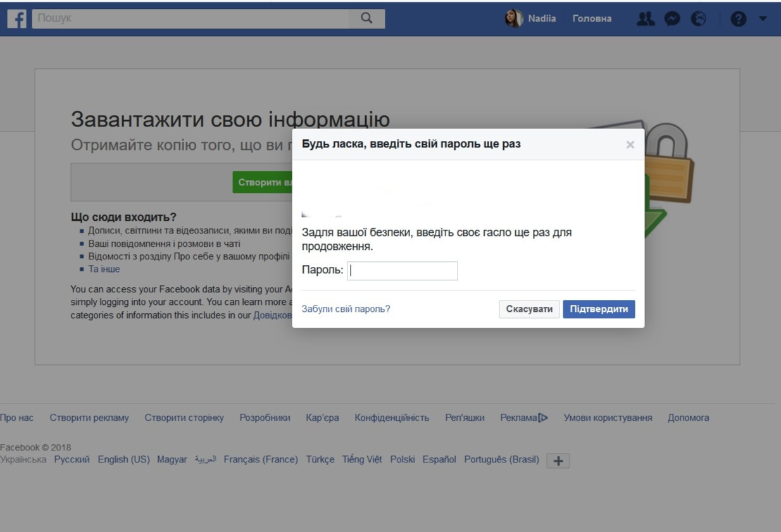Click the Пароль password input field

pyautogui.click(x=403, y=271)
